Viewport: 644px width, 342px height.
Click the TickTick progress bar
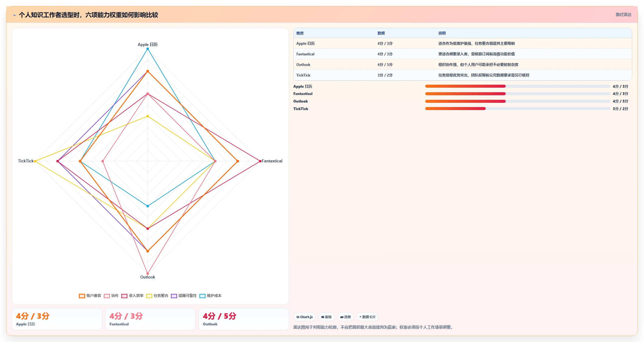coord(517,109)
